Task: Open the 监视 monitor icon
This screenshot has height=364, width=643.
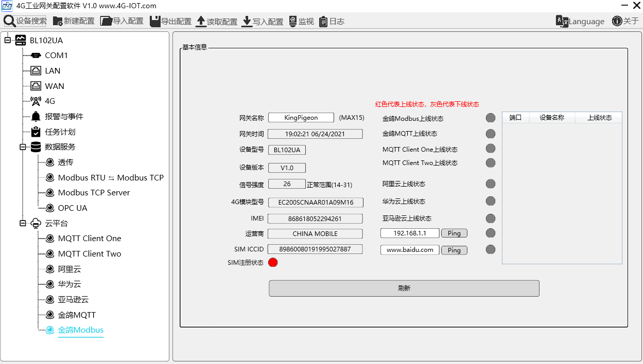Action: (x=293, y=21)
